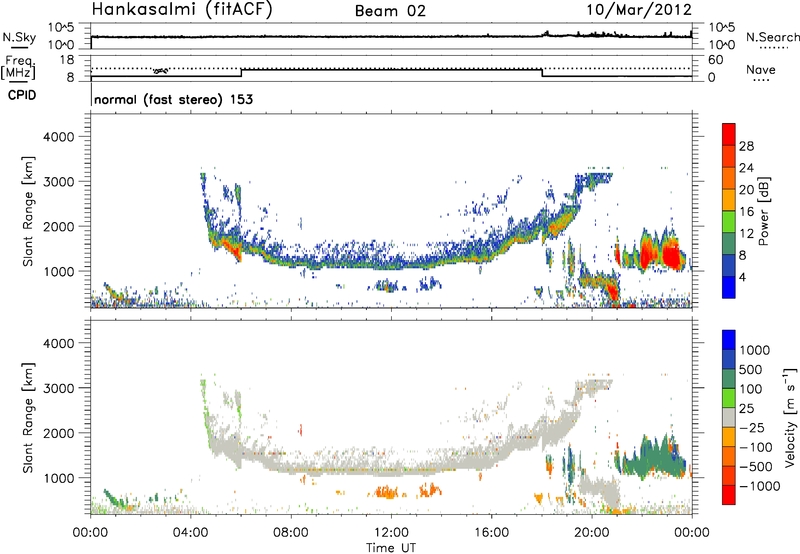Click the '24' tick on power colorbar
This screenshot has height=554, width=800.
pos(746,168)
